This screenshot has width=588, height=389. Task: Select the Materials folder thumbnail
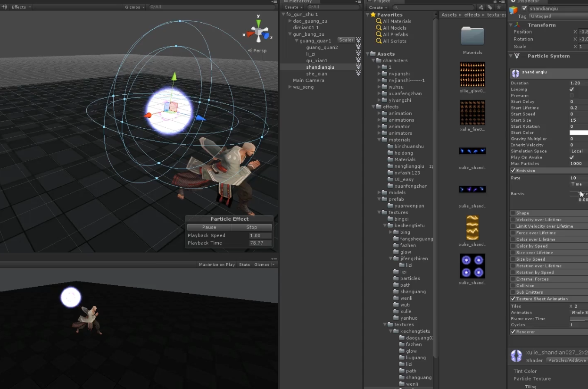[x=472, y=36]
